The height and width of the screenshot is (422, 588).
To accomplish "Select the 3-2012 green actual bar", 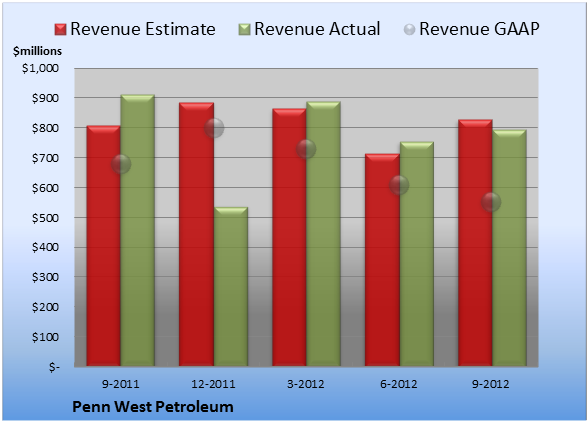I will (323, 234).
